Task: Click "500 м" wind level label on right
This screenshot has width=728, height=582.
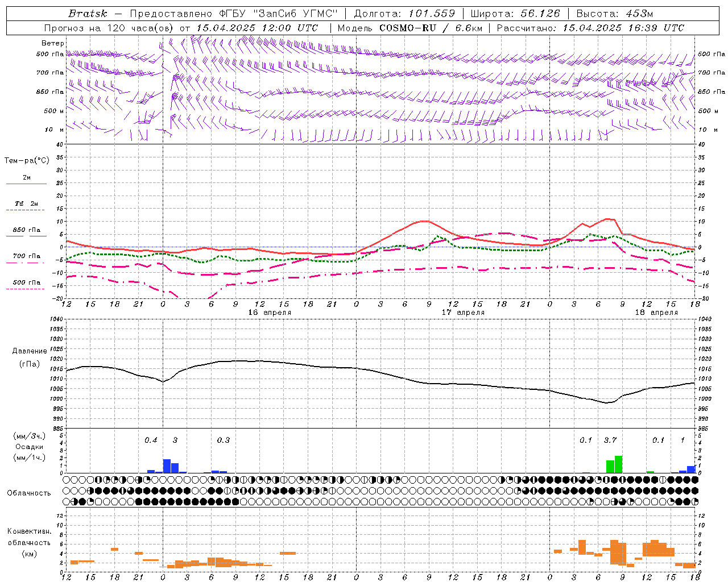Action: [x=707, y=111]
